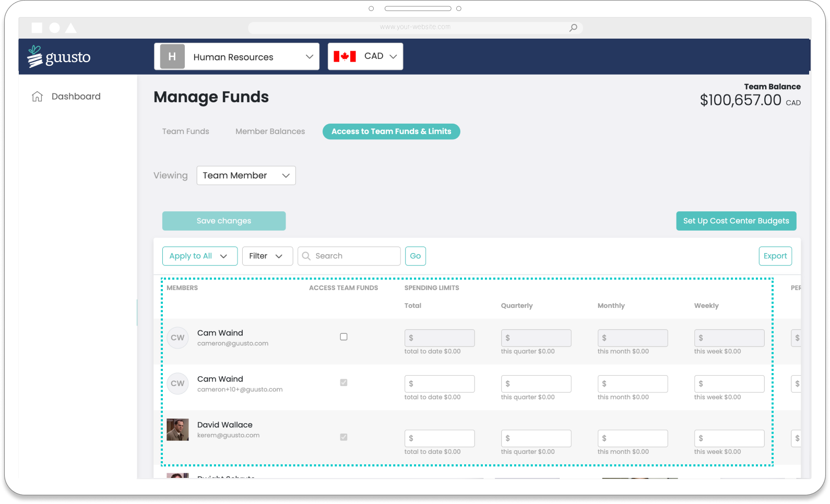Viewport: 830px width, 504px height.
Task: Switch to the Member Balances tab
Action: point(270,131)
